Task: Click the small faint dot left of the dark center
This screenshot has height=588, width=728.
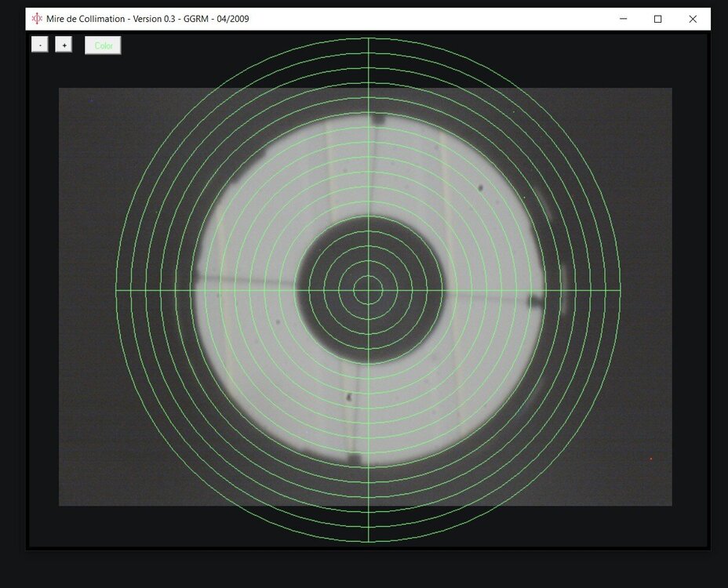Action: pyautogui.click(x=277, y=321)
